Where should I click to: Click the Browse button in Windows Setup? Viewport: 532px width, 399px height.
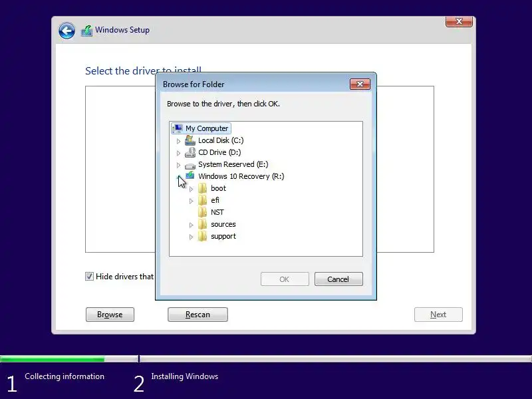click(110, 315)
